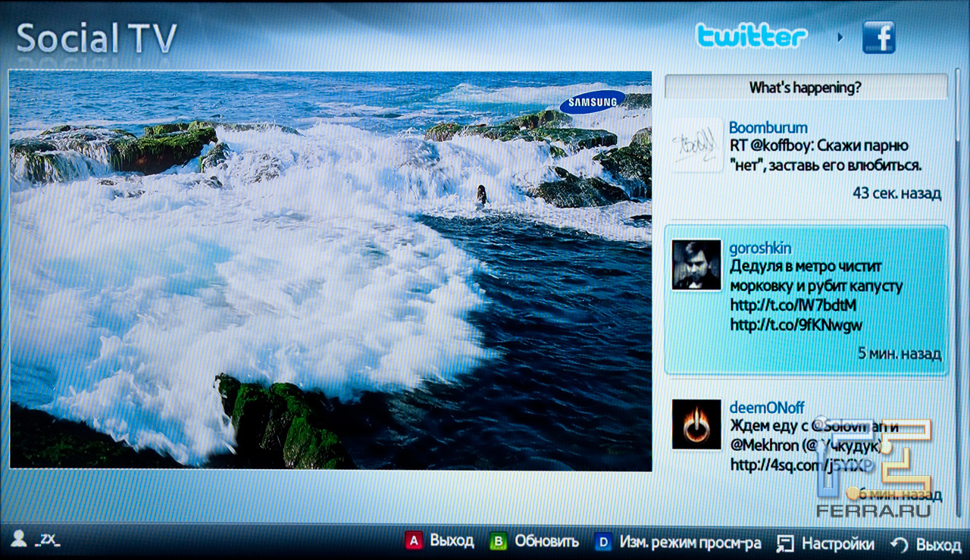970x560 pixels.
Task: Click the 'Social TV' title
Action: [x=96, y=37]
